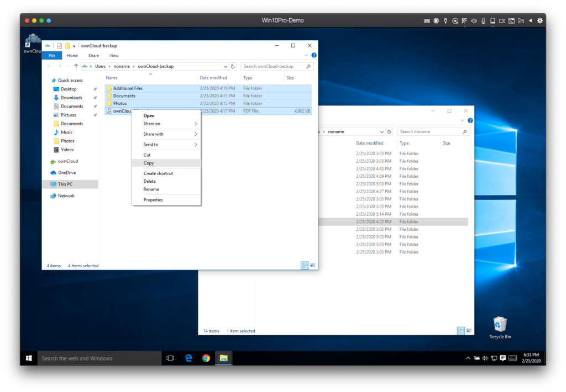Click the Parallels keyboard icon in title bar
This screenshot has width=566, height=392.
tap(427, 21)
